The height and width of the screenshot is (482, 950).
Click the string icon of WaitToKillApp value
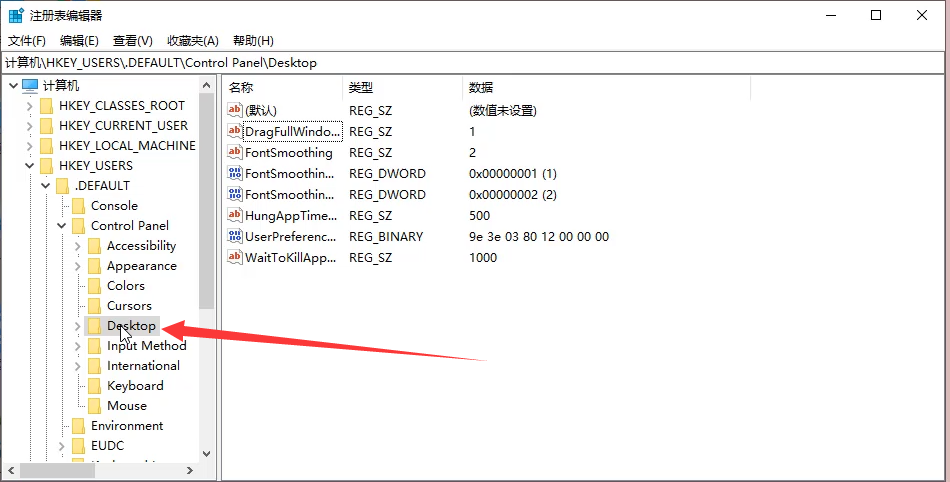(234, 257)
